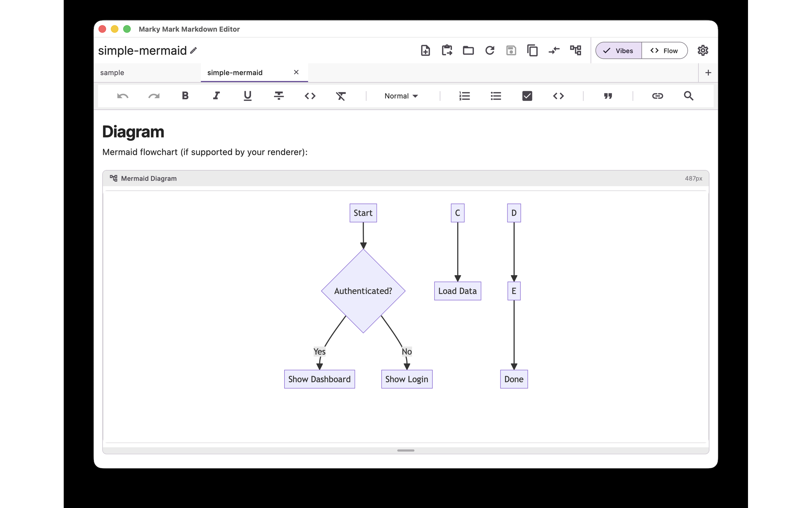Switch to Flow mode
The width and height of the screenshot is (812, 508).
tap(664, 51)
